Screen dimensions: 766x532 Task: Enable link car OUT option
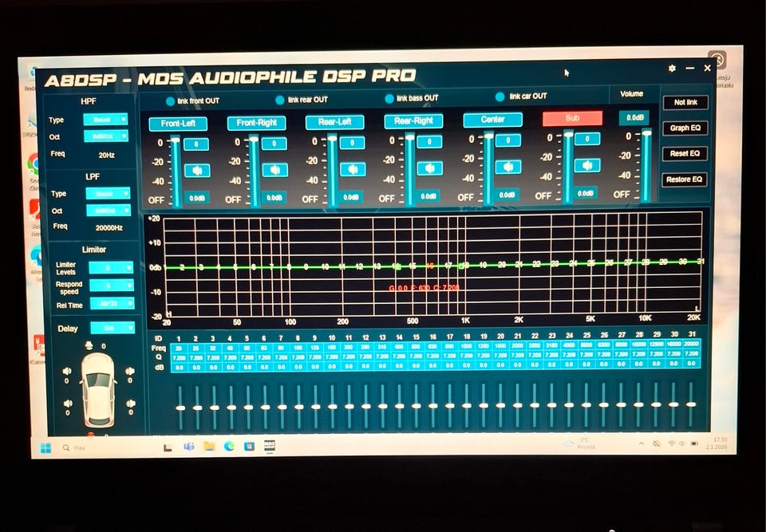(499, 97)
